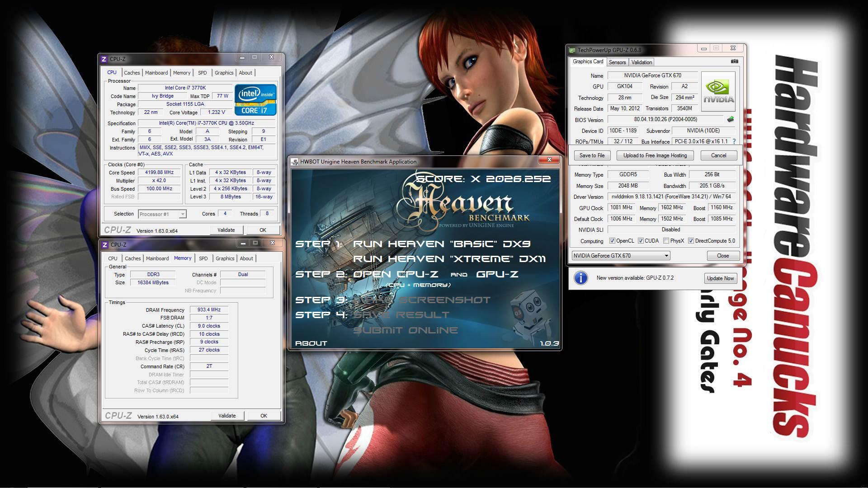
Task: Click the blue info icon in update notice
Action: pos(581,278)
